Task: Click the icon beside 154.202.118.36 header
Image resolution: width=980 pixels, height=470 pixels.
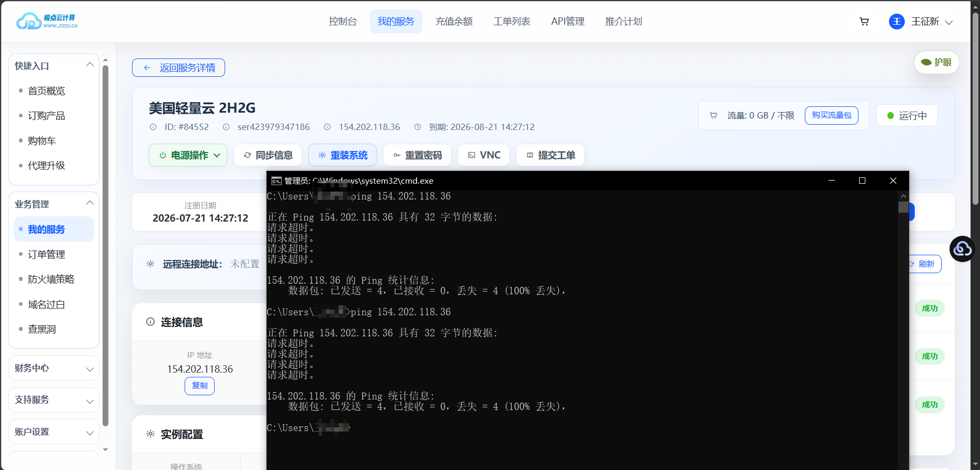Action: pos(327,127)
